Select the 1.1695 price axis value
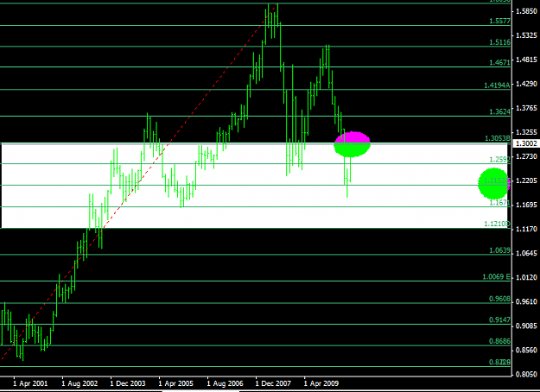This screenshot has height=392, width=540. click(x=526, y=205)
